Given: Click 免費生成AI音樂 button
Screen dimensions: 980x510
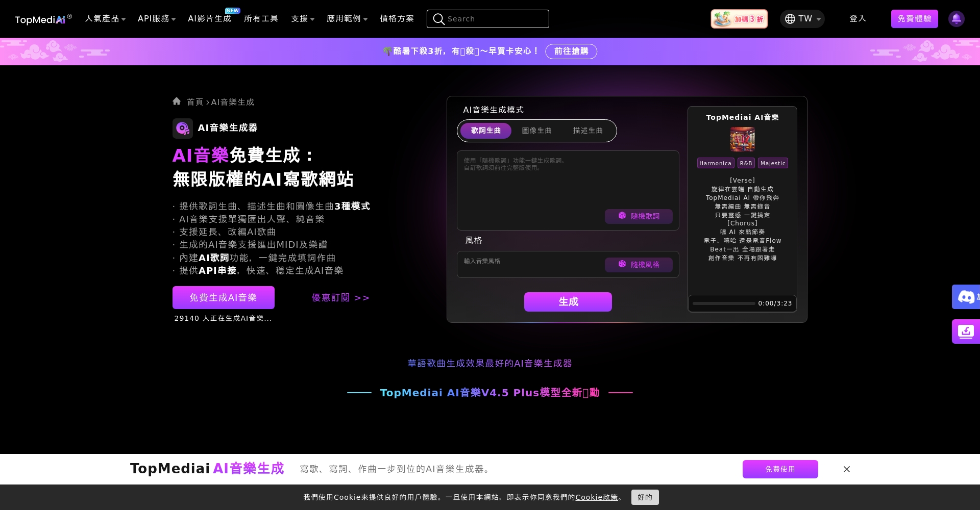Looking at the screenshot, I should 224,297.
